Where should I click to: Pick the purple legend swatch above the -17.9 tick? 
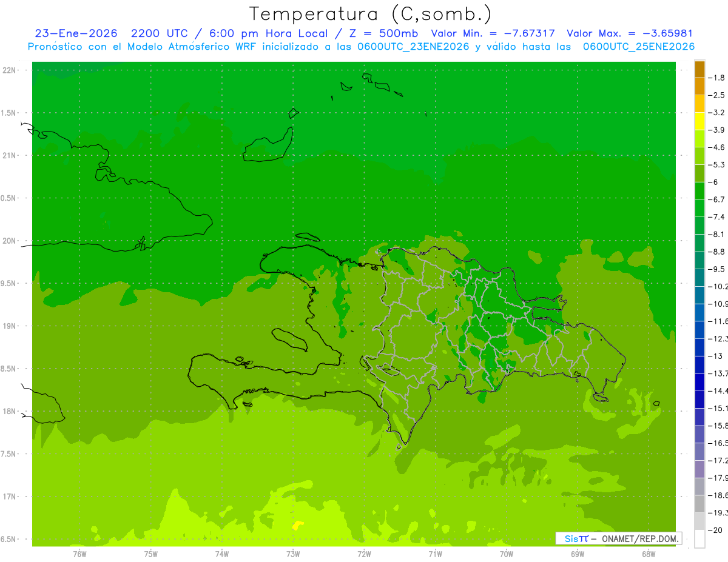(699, 469)
